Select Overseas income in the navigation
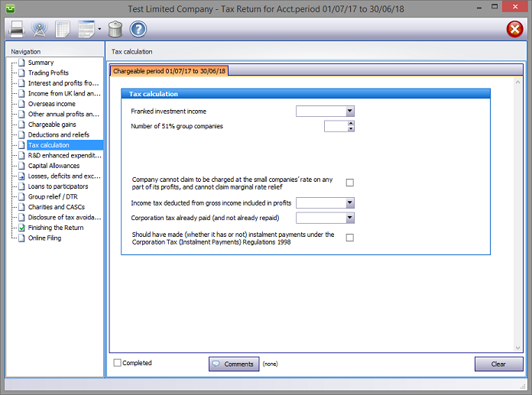 [51, 104]
